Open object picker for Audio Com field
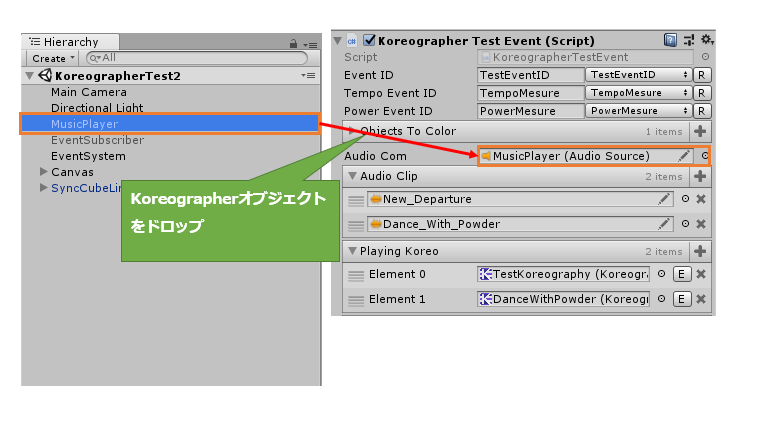 pos(704,156)
